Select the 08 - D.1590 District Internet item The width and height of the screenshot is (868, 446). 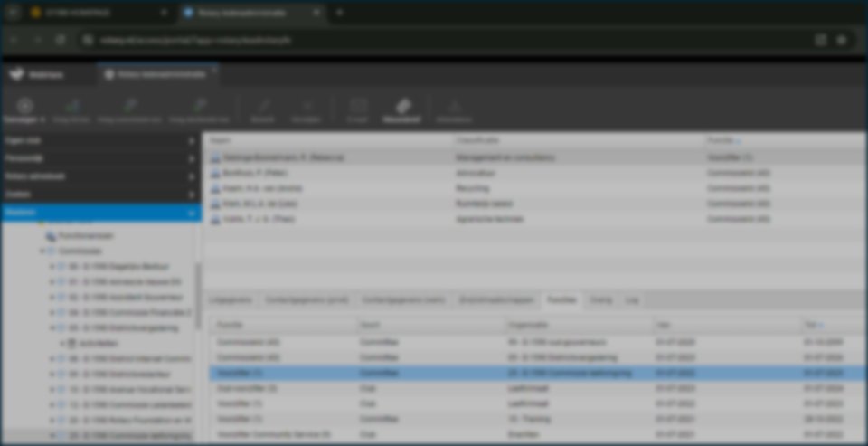click(x=130, y=359)
